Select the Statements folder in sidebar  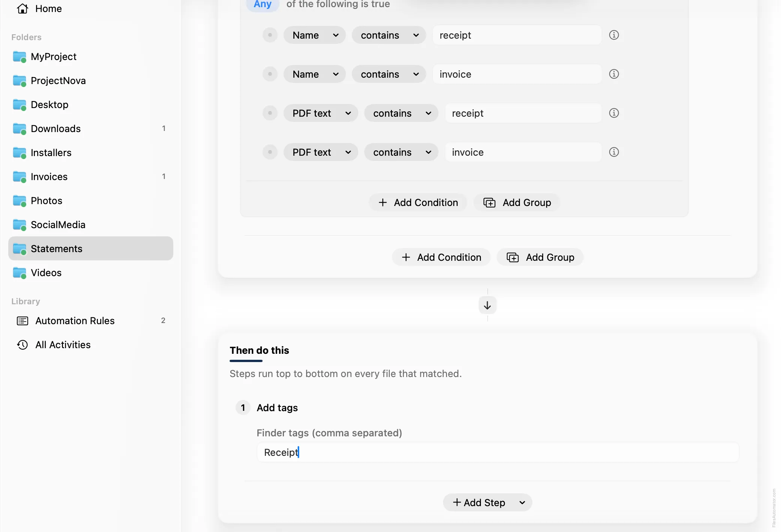click(91, 248)
